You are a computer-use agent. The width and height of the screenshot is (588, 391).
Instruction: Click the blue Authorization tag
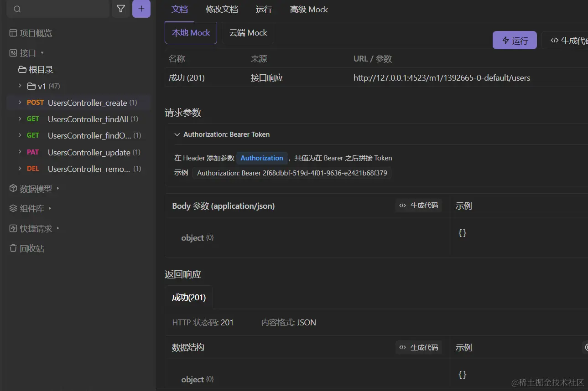(262, 158)
